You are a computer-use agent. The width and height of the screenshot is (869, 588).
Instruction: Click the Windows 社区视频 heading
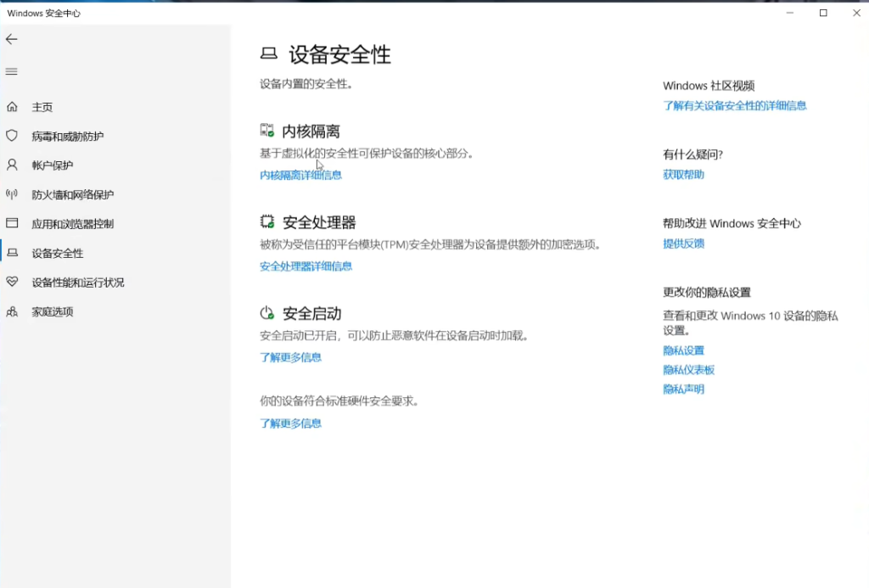click(709, 86)
